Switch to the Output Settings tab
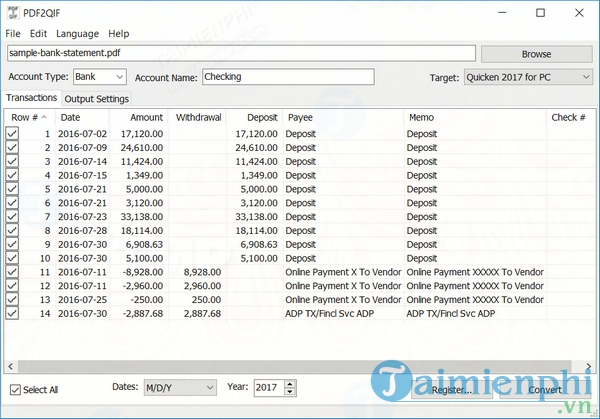This screenshot has width=600, height=419. pyautogui.click(x=96, y=99)
